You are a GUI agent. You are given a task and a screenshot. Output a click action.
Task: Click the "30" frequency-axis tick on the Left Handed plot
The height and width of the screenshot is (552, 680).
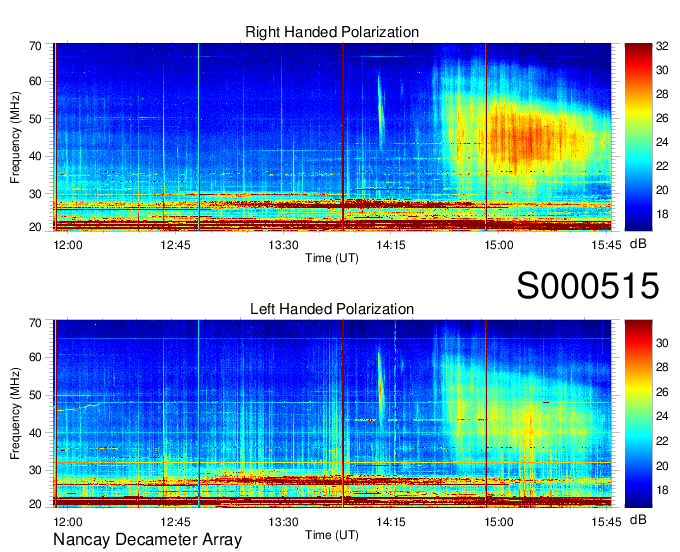(x=35, y=470)
